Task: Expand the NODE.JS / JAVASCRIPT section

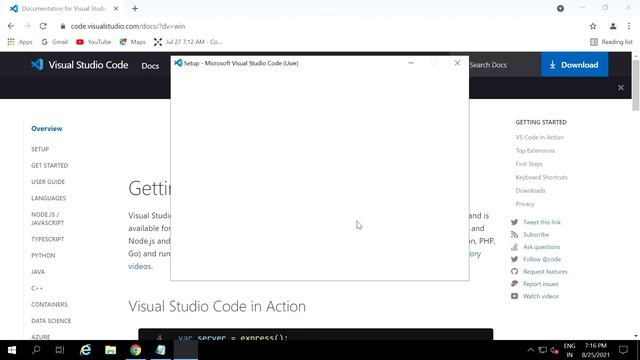Action: click(47, 219)
